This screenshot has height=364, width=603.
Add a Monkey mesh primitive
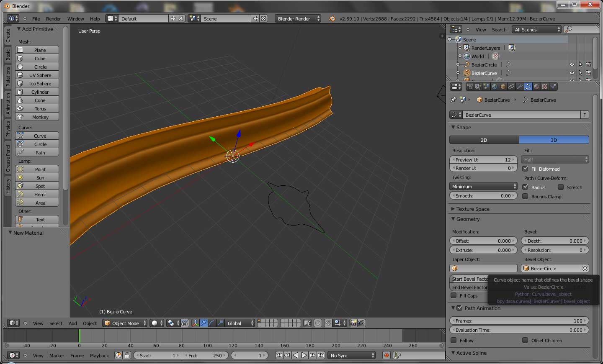pos(37,117)
